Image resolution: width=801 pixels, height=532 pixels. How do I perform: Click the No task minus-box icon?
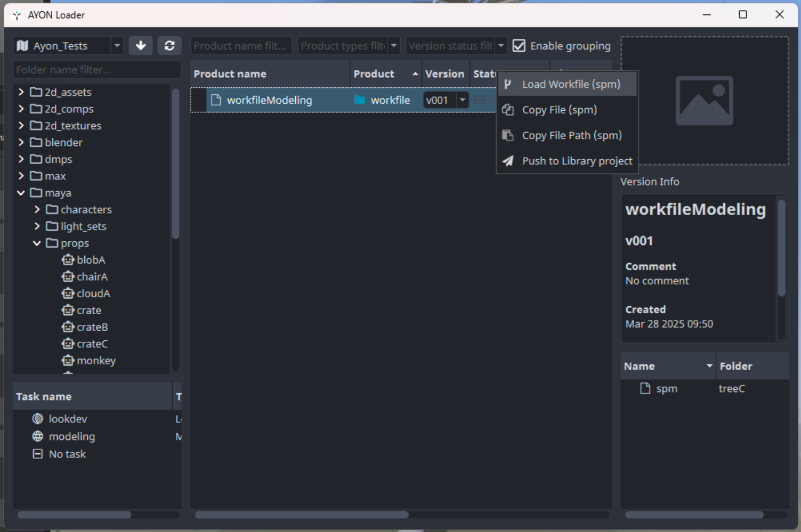coord(37,454)
